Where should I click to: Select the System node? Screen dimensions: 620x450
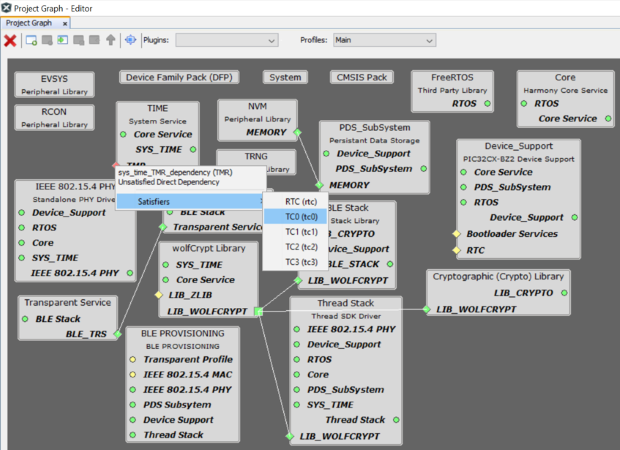[285, 77]
